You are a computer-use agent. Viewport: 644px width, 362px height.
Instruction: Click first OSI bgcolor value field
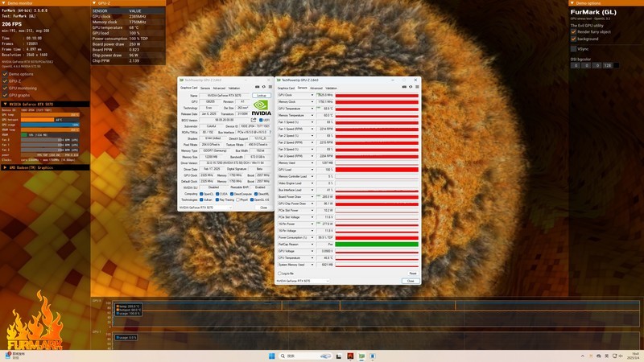(576, 65)
